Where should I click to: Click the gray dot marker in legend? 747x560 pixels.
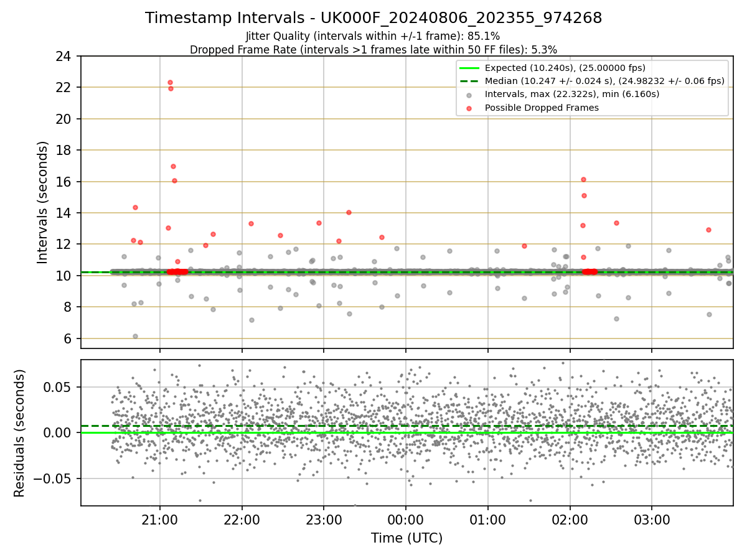tap(469, 95)
